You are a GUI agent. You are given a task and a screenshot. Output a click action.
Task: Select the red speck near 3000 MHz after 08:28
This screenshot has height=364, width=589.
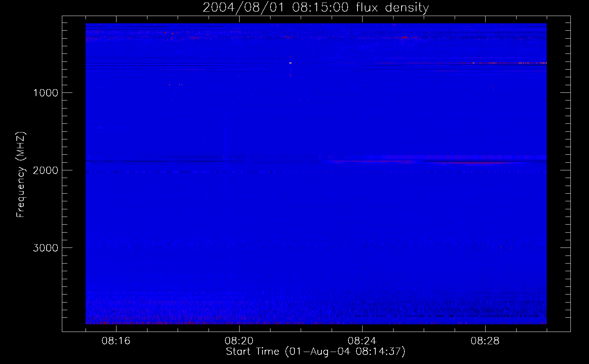tap(501, 247)
